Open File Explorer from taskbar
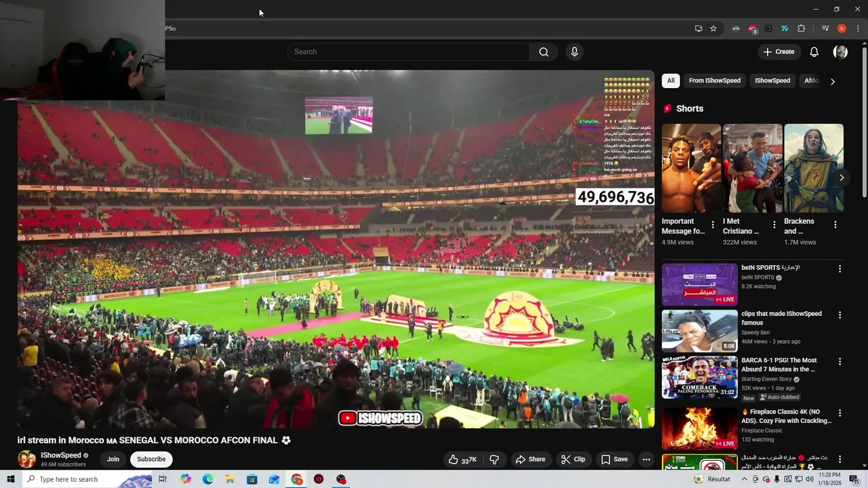Screen dimensions: 868x488 click(x=230, y=479)
